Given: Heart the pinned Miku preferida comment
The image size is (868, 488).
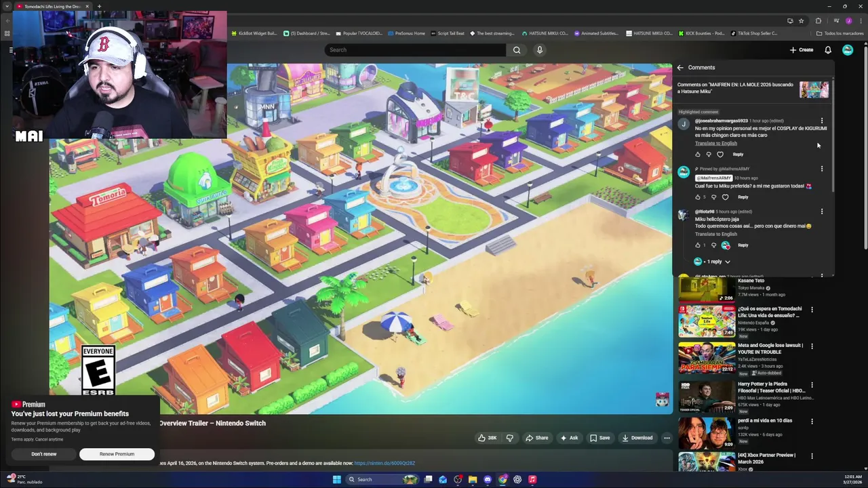Looking at the screenshot, I should [x=725, y=197].
